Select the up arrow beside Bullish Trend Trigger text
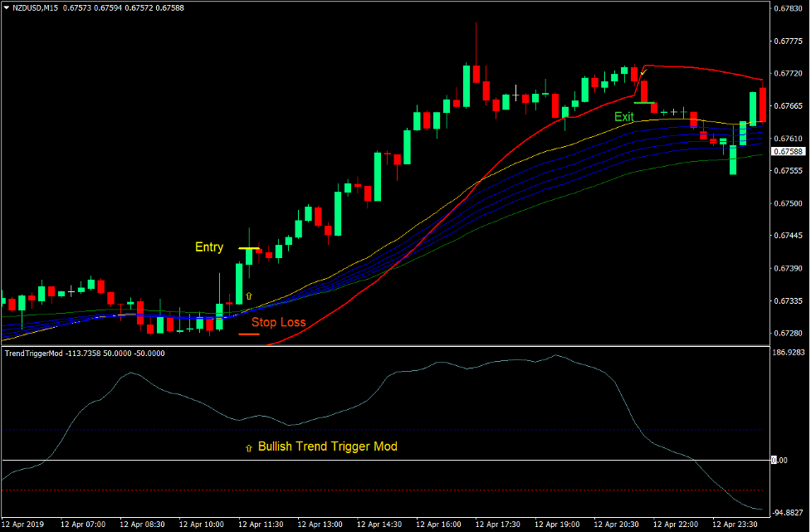 tap(248, 447)
